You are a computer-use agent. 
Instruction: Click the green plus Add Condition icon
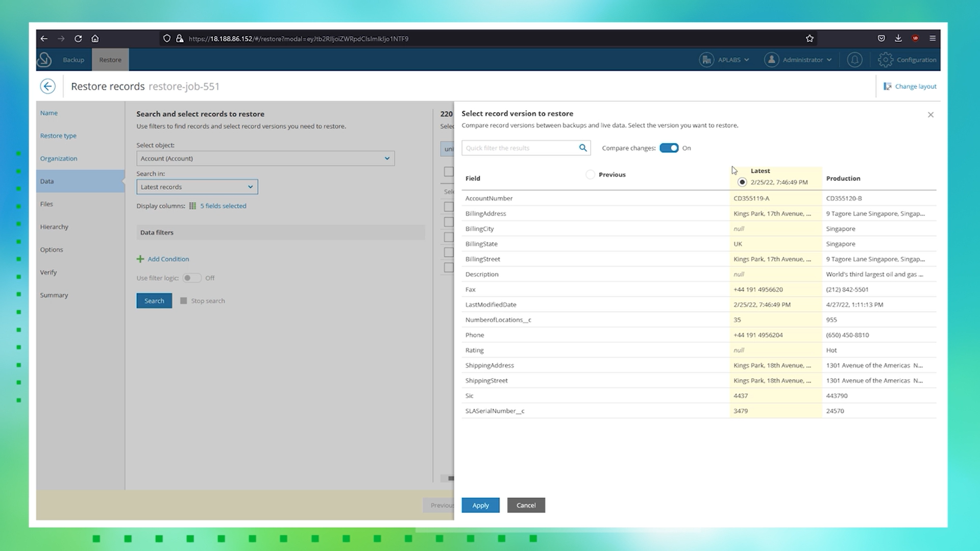coord(140,259)
